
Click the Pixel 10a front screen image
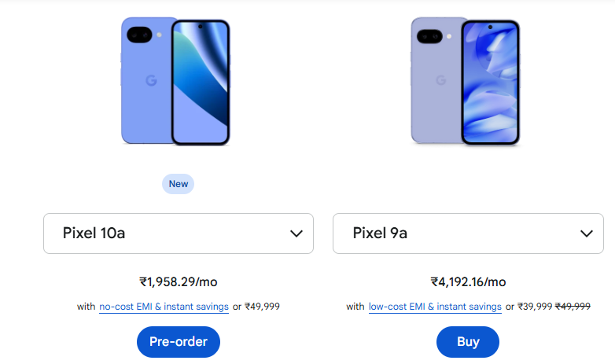[x=201, y=82]
